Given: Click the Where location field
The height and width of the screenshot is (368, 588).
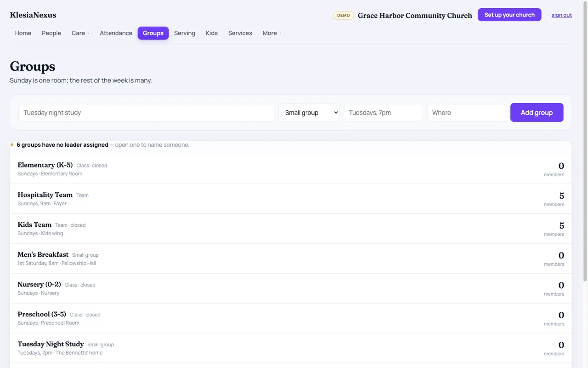Looking at the screenshot, I should (467, 113).
